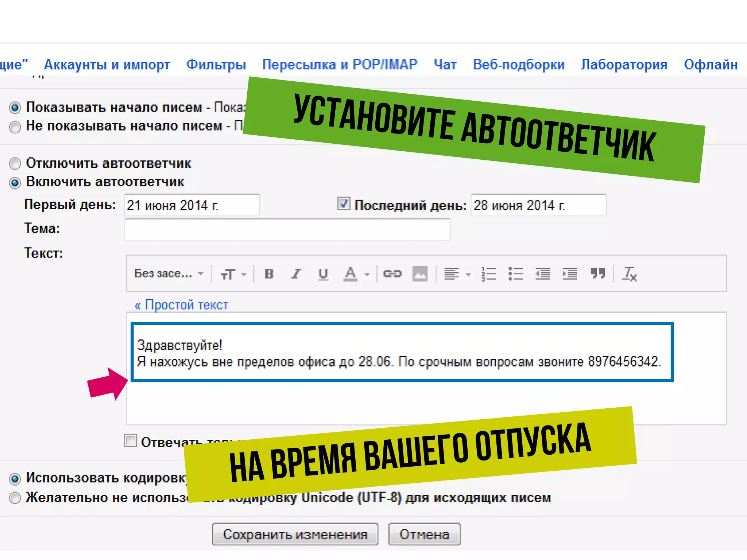This screenshot has width=747, height=560.
Task: Switch to plain text with the '« Простой текст' link
Action: click(182, 305)
